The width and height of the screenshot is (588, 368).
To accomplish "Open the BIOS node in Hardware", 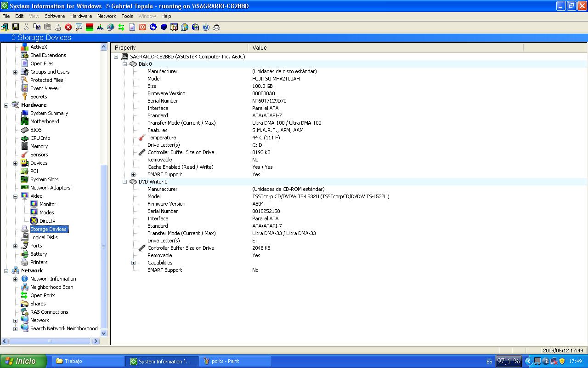I will pyautogui.click(x=36, y=130).
